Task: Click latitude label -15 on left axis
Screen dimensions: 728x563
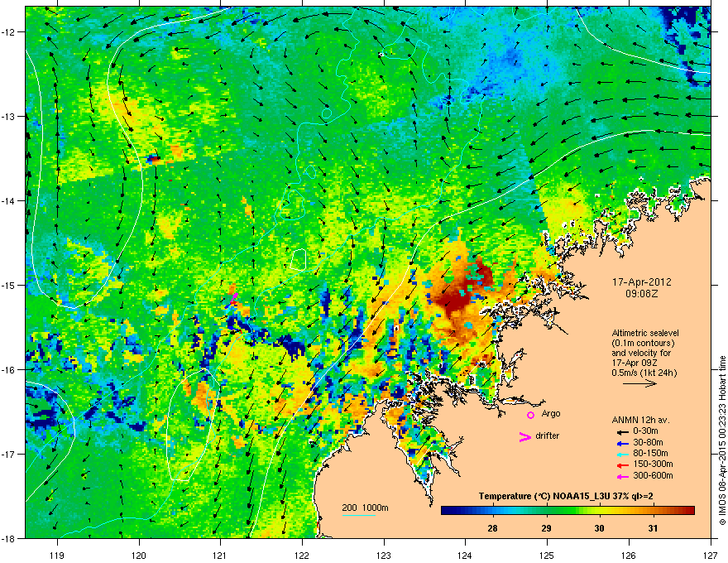Action: 9,285
